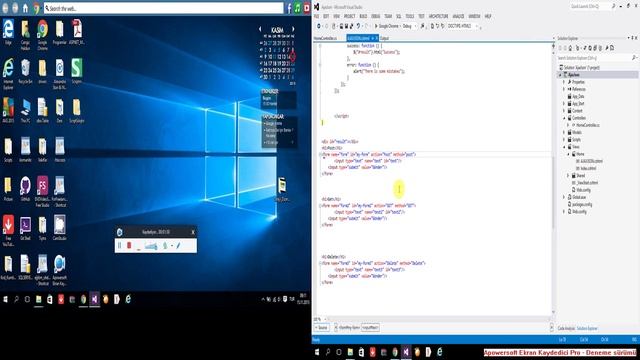Select the Internet Explorer desktop icon
640x360 pixels.
8,73
